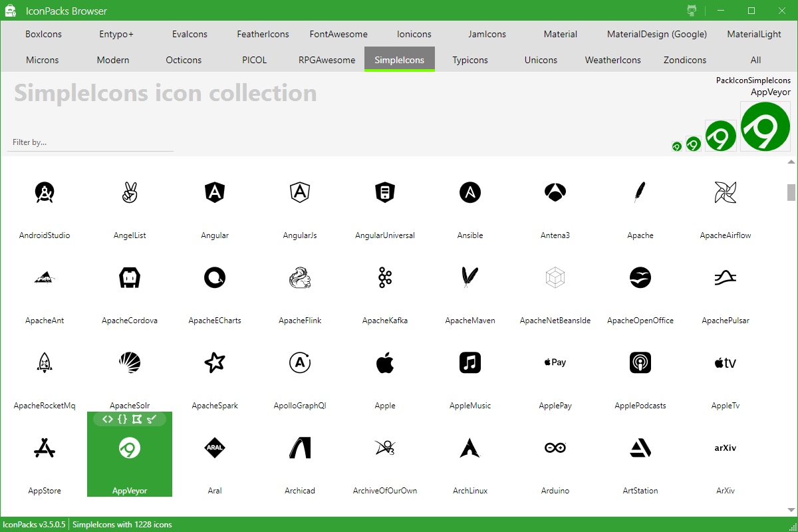Show the All icons tab

coord(755,60)
